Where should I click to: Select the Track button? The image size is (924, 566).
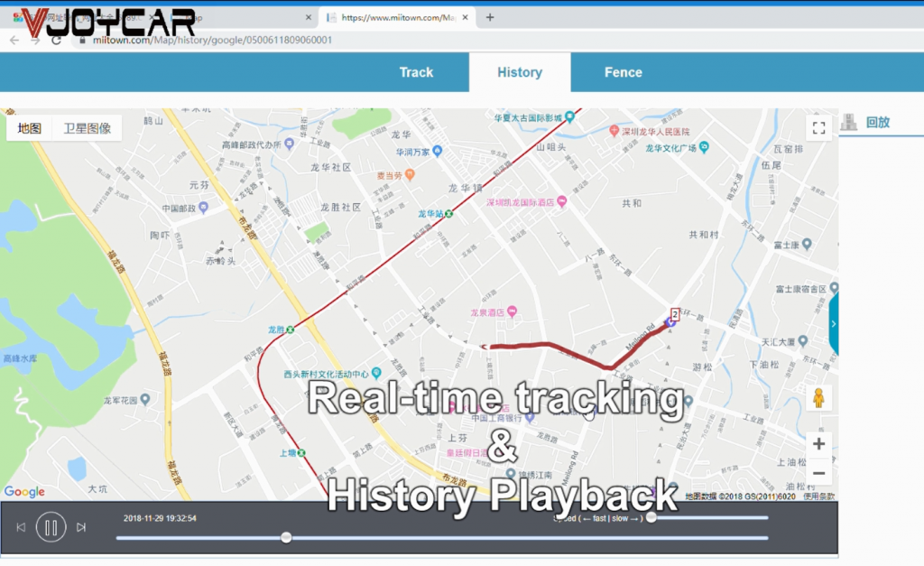416,72
